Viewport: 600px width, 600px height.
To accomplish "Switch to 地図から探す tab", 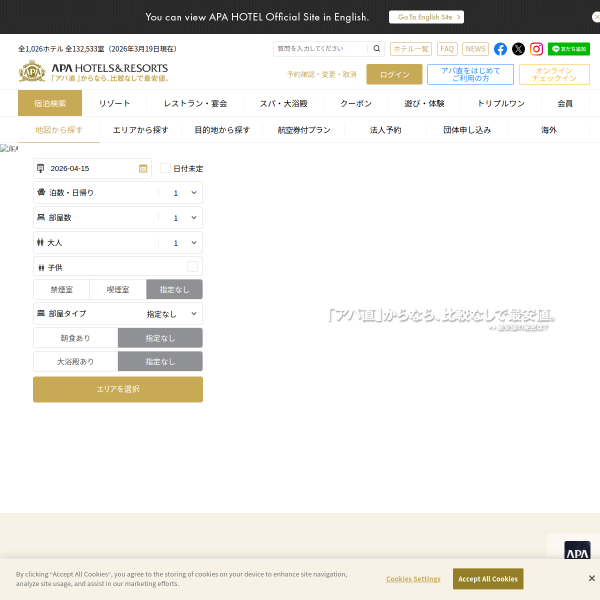I will [x=59, y=130].
